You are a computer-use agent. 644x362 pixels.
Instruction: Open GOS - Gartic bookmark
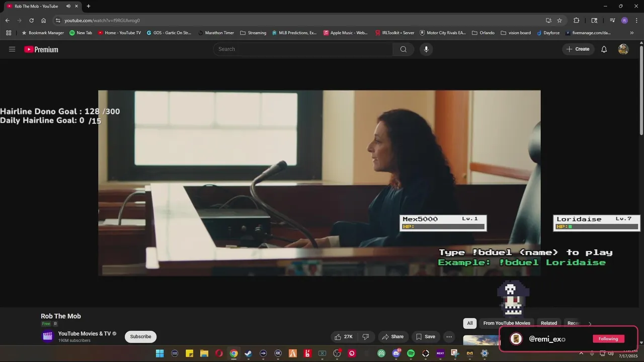(x=169, y=33)
